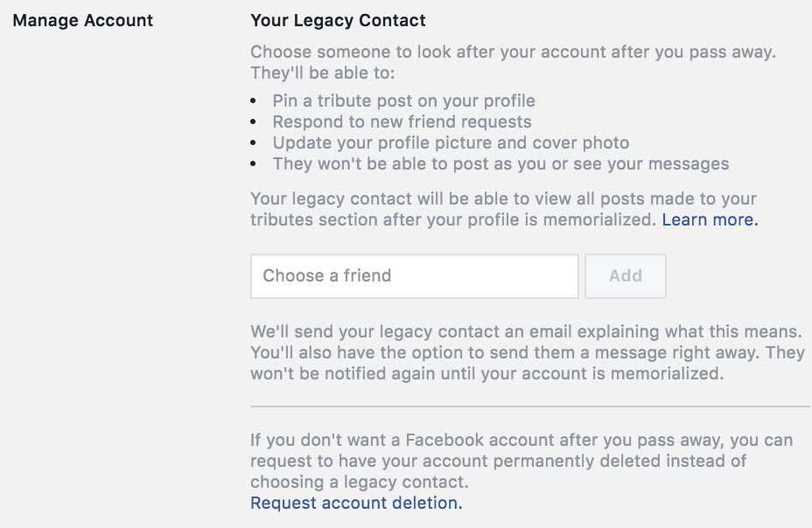812x528 pixels.
Task: Click the bullet beside "Respond to new friend requests"
Action: [255, 122]
